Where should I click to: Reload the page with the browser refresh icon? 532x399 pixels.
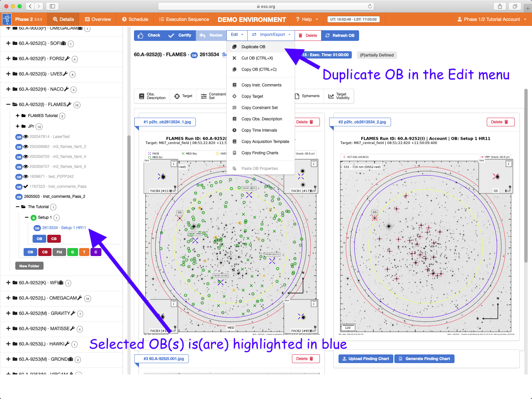[370, 6]
